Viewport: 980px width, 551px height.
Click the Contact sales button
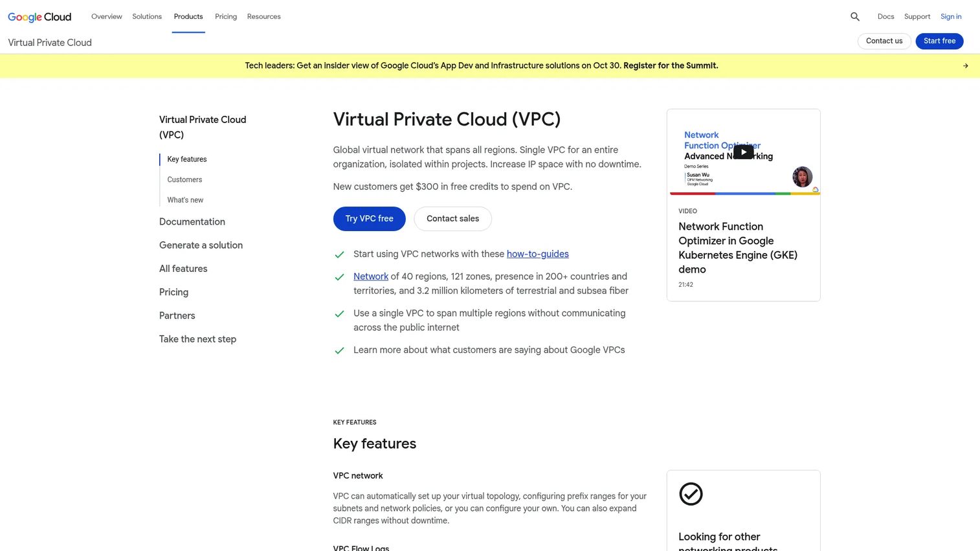pos(452,219)
